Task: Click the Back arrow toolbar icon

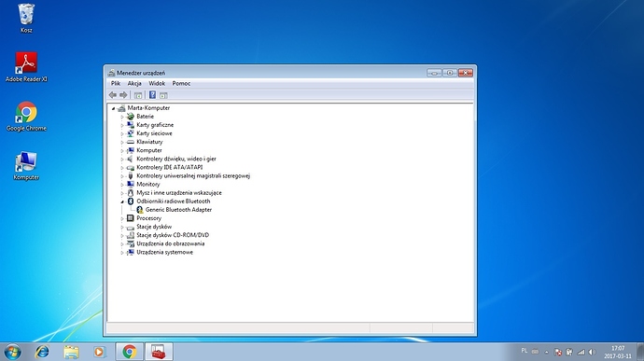Action: click(113, 95)
